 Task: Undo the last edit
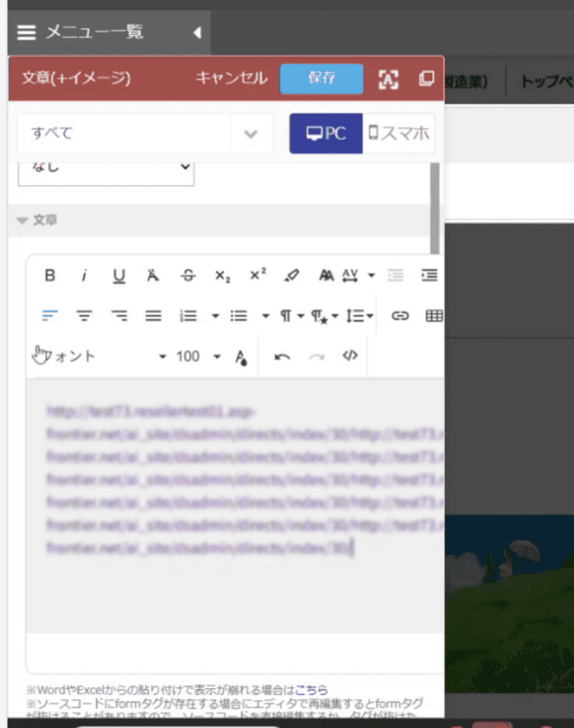point(282,356)
